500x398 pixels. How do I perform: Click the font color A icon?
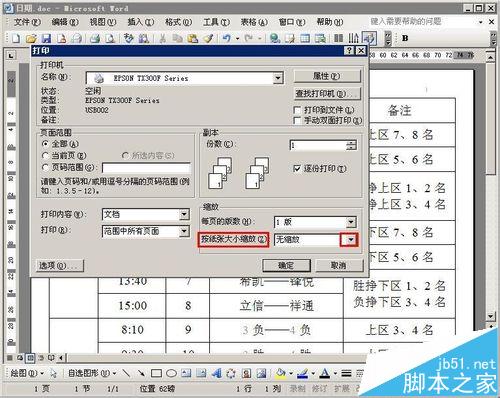click(x=324, y=373)
